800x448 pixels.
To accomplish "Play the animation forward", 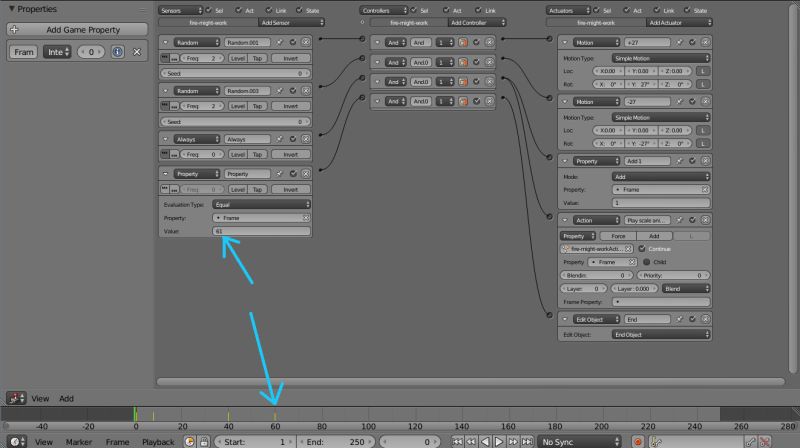I will 499,441.
